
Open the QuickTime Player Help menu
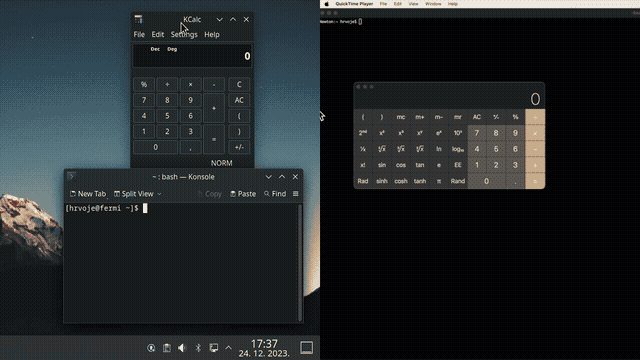coord(453,4)
